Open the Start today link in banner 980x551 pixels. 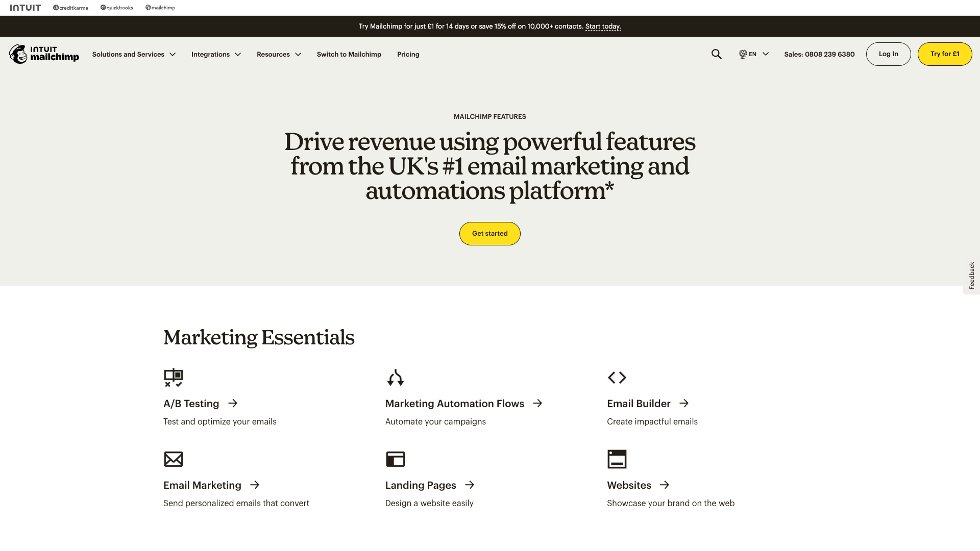(603, 26)
